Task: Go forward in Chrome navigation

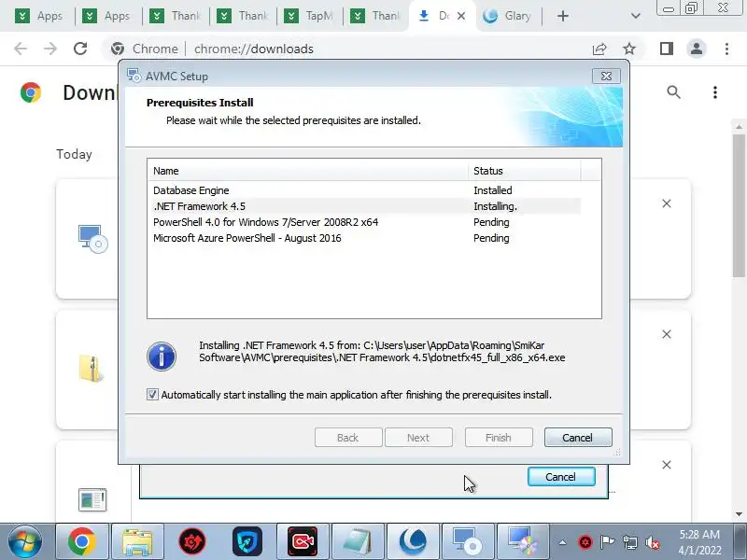Action: [x=50, y=49]
